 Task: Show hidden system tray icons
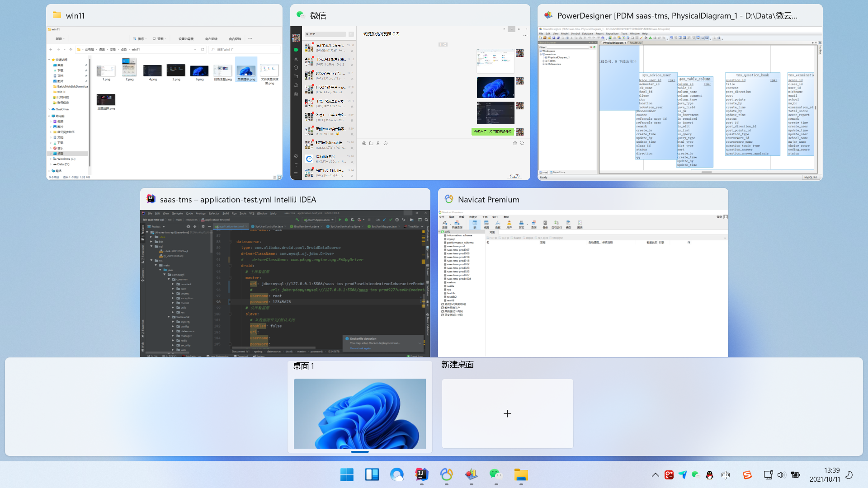tap(655, 475)
